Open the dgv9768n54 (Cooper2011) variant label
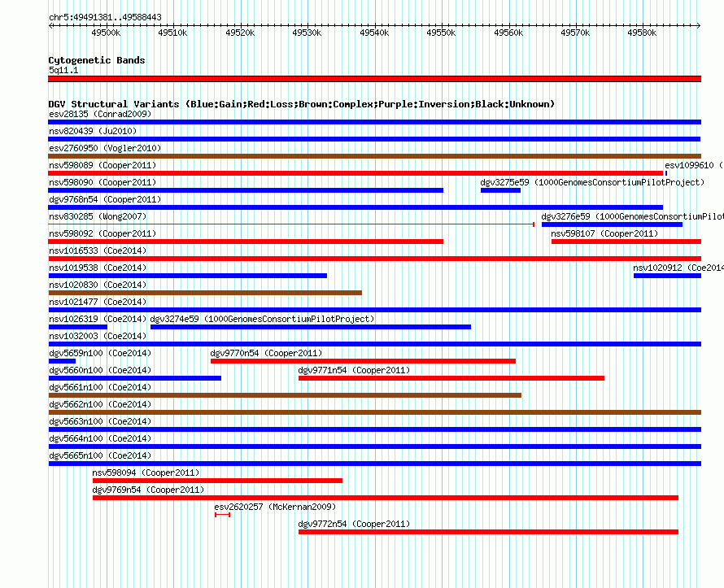This screenshot has width=724, height=588. click(x=105, y=199)
